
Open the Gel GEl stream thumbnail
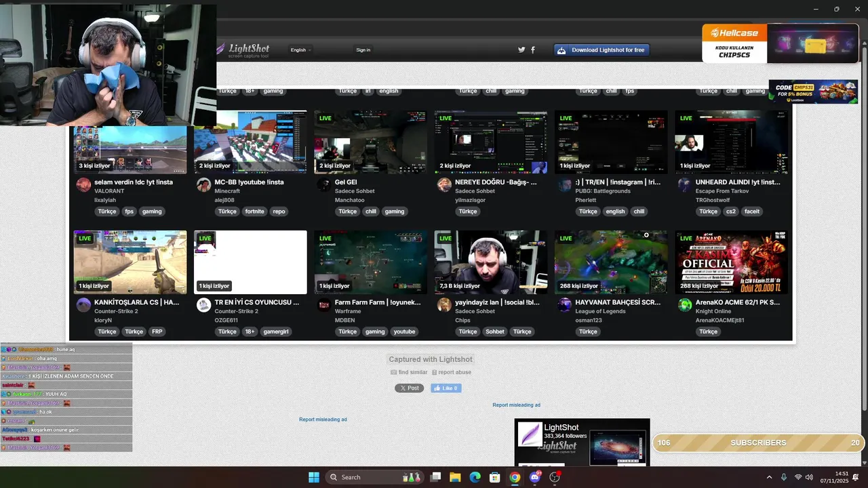[x=370, y=142]
